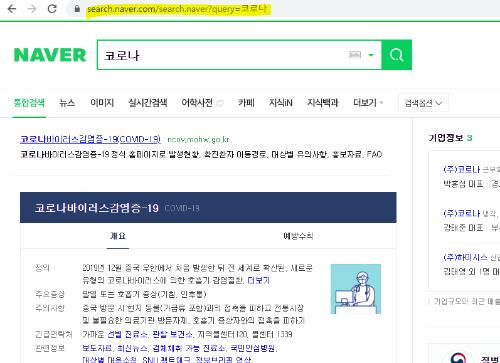Select the address bar URL

[177, 9]
